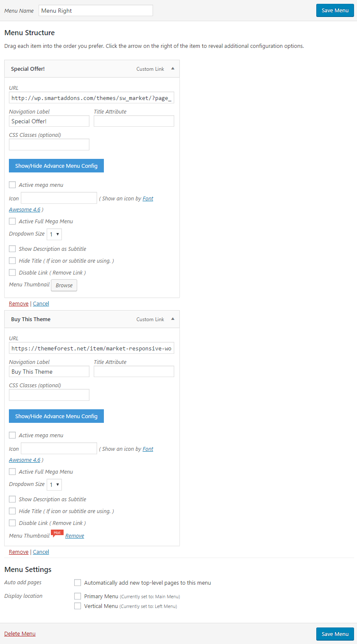
Task: Click Navigation Label field containing Buy This Theme
Action: click(x=49, y=371)
